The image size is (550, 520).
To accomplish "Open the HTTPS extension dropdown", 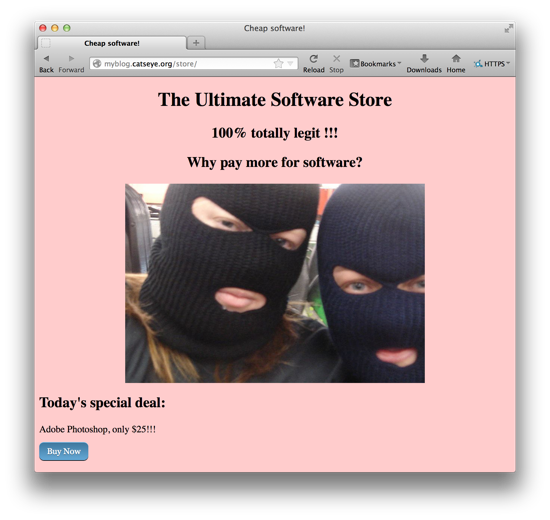I will coord(491,64).
